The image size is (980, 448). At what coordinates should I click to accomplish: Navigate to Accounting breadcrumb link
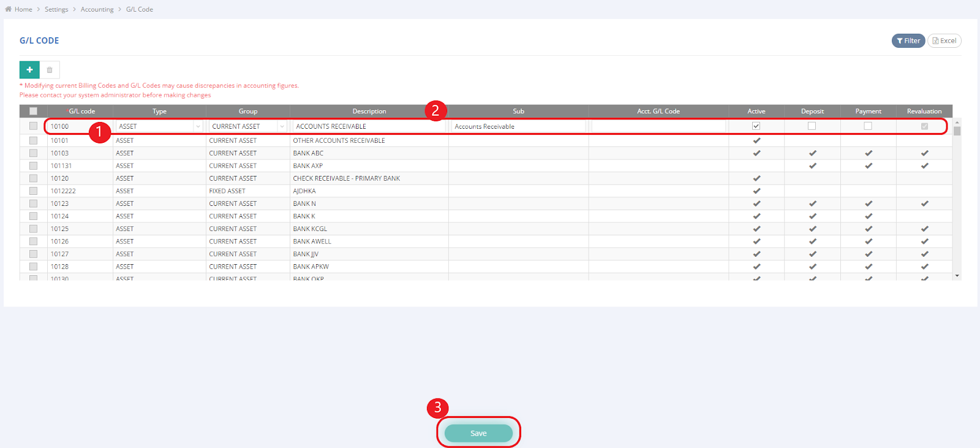coord(97,9)
